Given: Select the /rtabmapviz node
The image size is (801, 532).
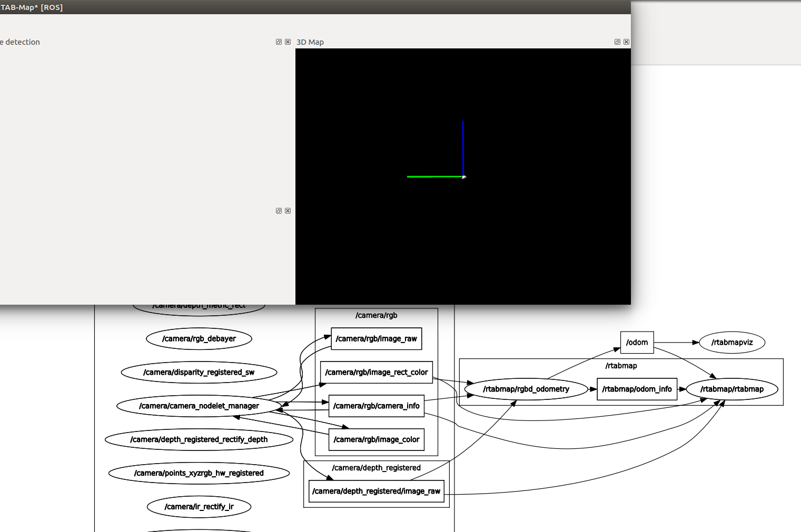Looking at the screenshot, I should [731, 343].
